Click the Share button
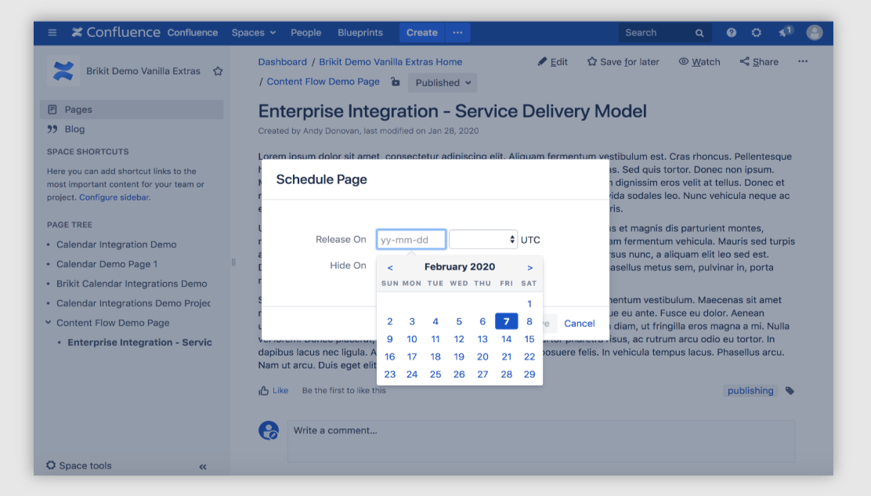Image resolution: width=871 pixels, height=496 pixels. [x=759, y=62]
